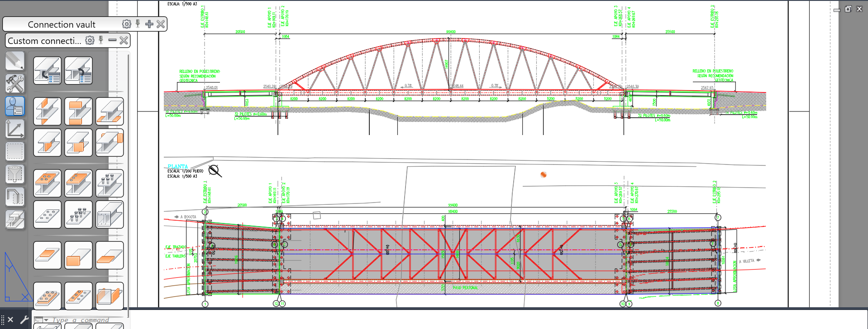Click the two-flange orange plates beam tool

click(x=78, y=111)
